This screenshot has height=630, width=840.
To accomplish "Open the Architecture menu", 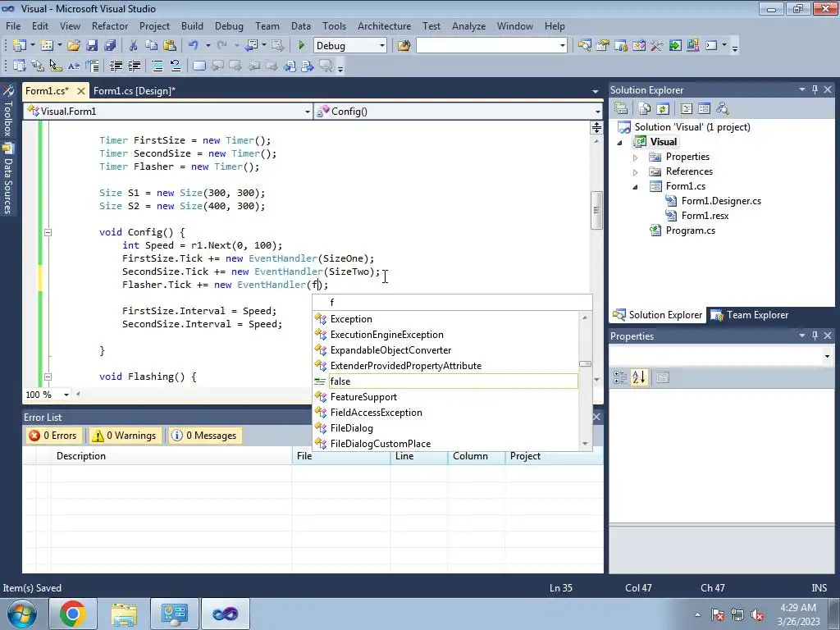I will tap(384, 25).
